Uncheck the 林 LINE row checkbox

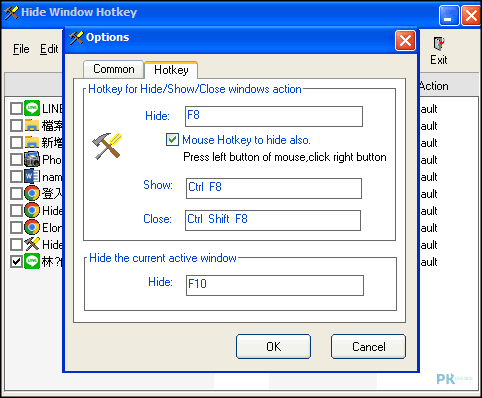point(16,261)
